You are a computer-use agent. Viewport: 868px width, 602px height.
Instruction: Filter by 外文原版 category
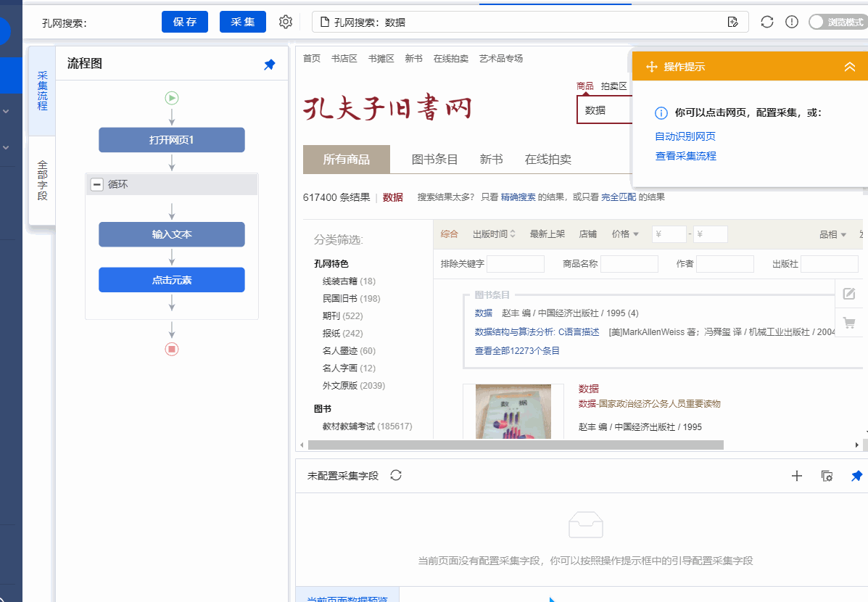tap(354, 385)
